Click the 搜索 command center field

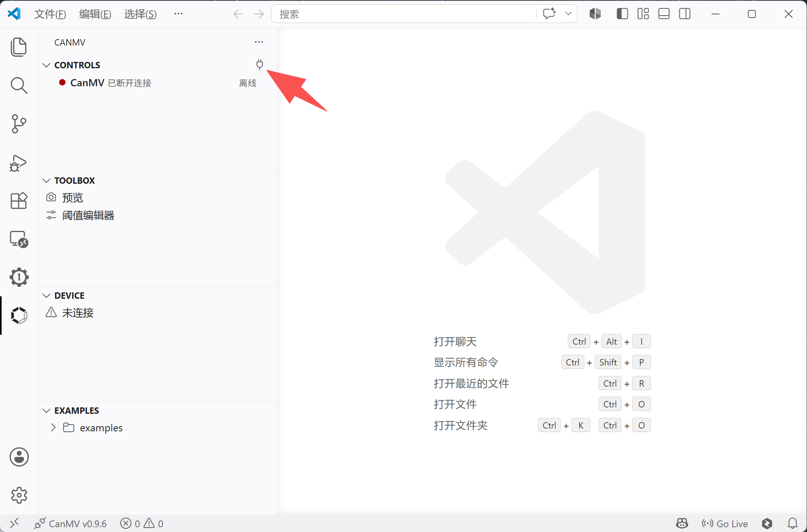(404, 14)
